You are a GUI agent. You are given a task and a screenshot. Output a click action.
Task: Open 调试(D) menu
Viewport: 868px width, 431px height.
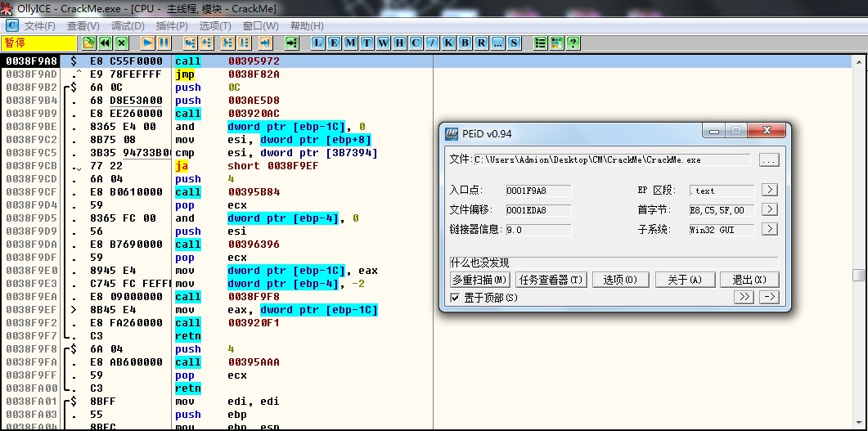(x=128, y=26)
